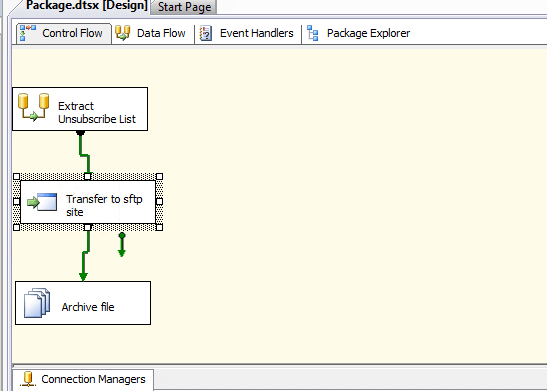
Task: Click the Transfer to sftp site task icon
Action: [42, 202]
